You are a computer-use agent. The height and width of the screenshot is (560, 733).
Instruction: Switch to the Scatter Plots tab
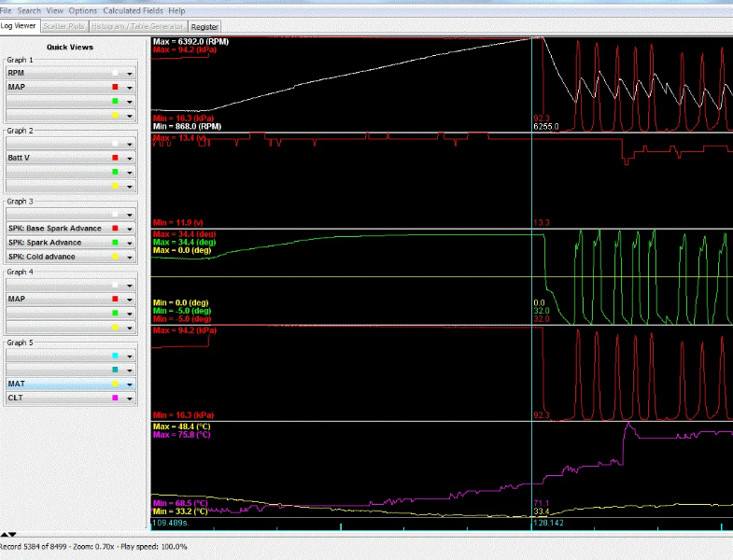pos(64,27)
